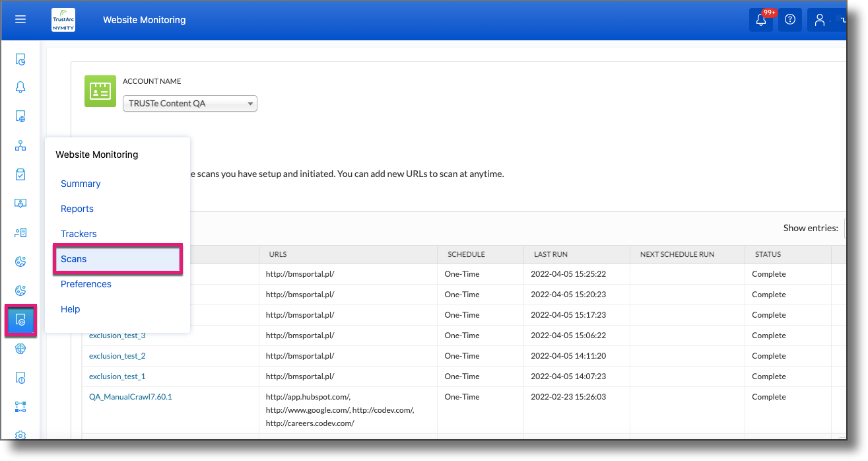Click the notifications bell with 99+ badge
868x461 pixels.
761,20
